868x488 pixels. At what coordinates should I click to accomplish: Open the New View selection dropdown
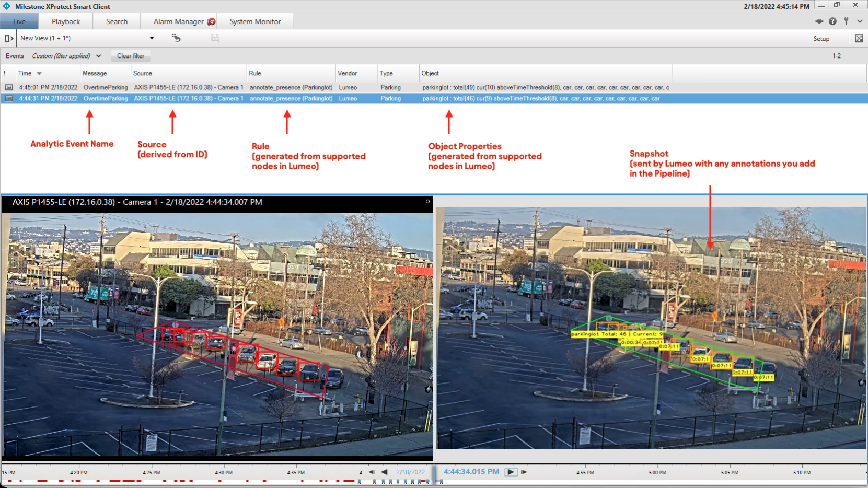pyautogui.click(x=152, y=38)
